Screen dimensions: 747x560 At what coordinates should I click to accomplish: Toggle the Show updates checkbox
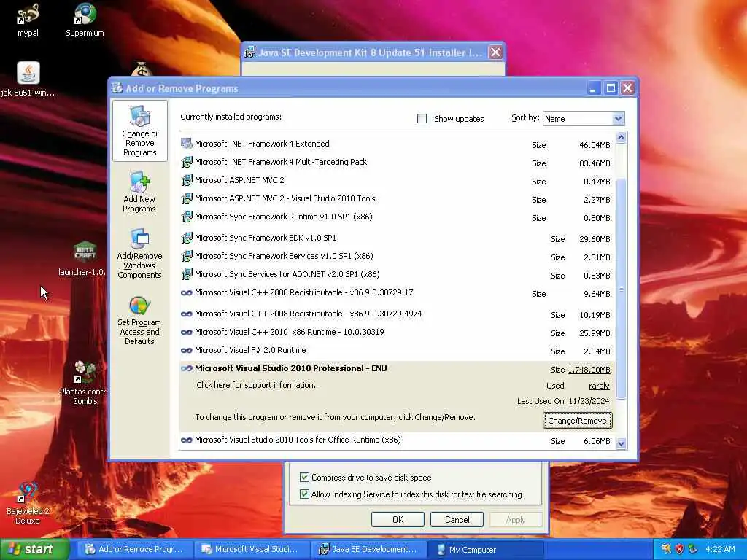pyautogui.click(x=422, y=119)
